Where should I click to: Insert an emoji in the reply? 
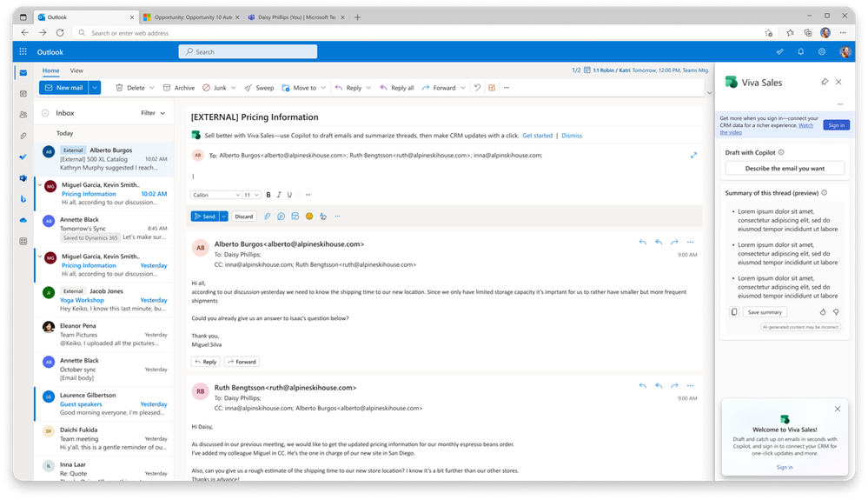309,217
